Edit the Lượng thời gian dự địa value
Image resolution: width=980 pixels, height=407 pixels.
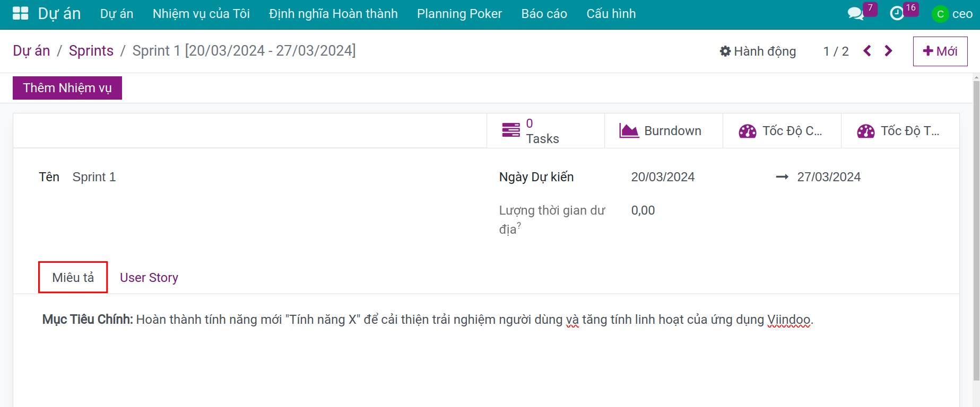(x=643, y=210)
